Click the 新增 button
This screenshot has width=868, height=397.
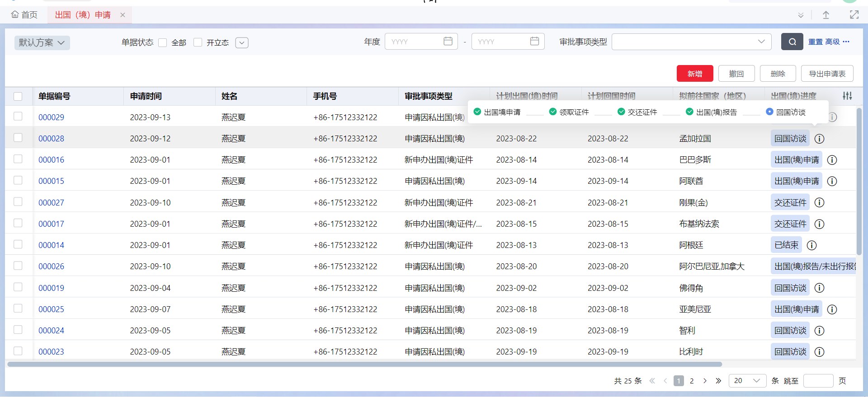695,74
